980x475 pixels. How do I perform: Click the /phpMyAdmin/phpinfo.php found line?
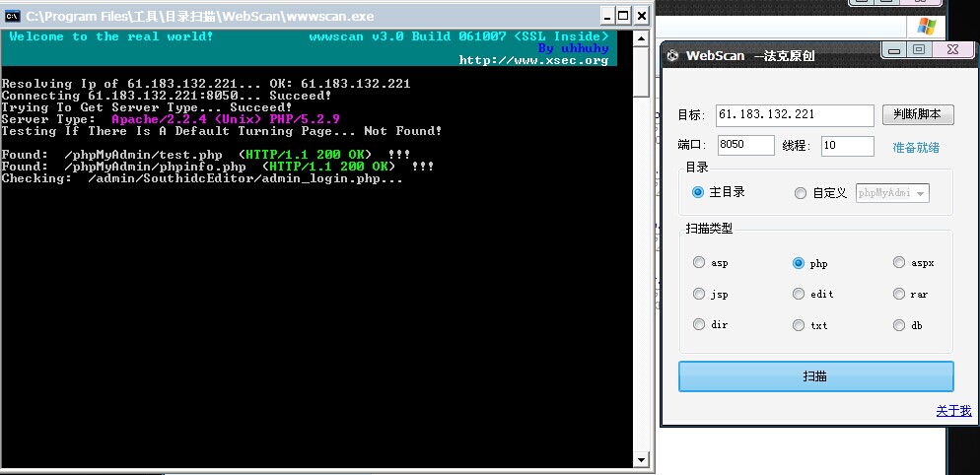click(x=218, y=167)
